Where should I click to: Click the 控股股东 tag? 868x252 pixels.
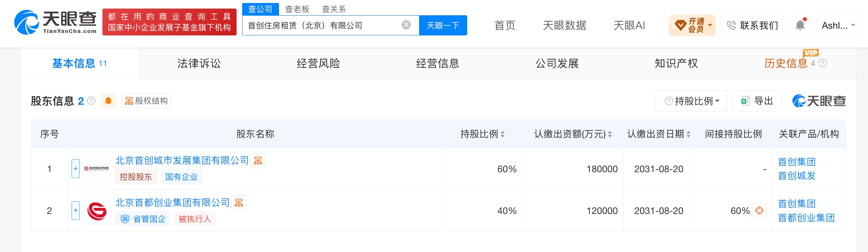pos(136,177)
